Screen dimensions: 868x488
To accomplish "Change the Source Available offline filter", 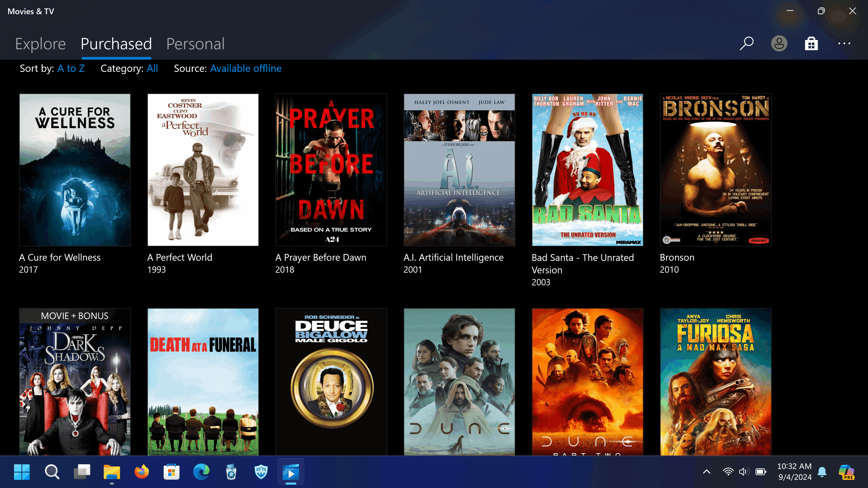I will [246, 68].
